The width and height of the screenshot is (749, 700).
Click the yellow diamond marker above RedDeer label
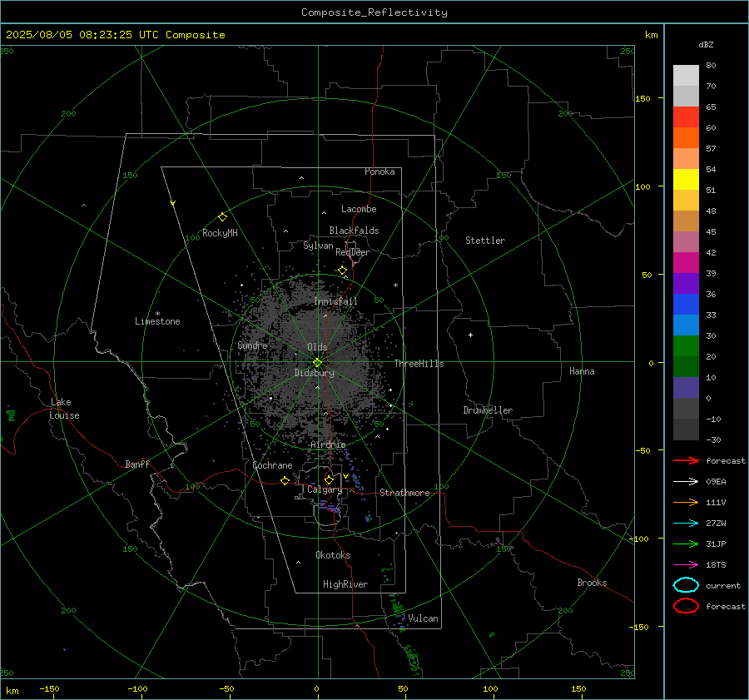click(x=343, y=271)
